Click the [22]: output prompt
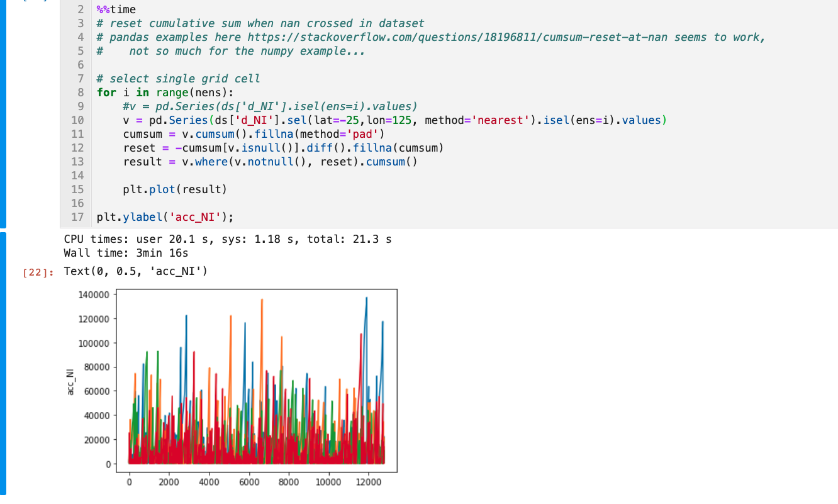Viewport: 838px width, 504px height. point(40,272)
